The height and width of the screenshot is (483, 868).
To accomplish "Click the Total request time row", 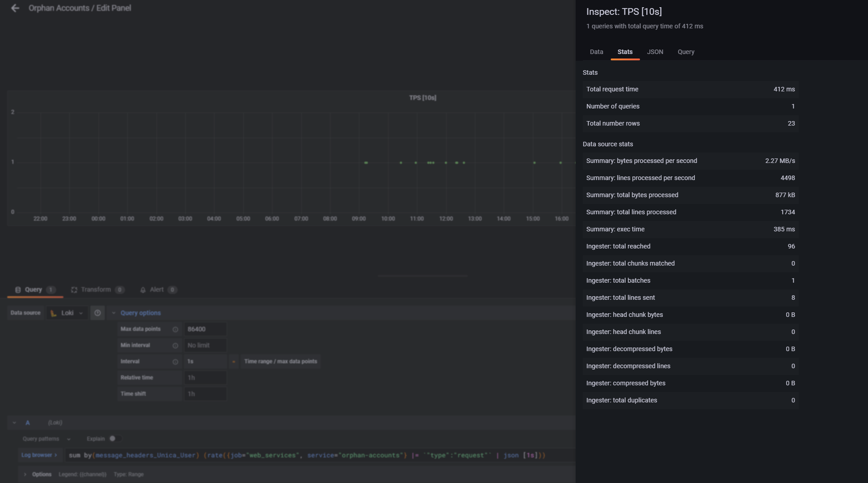I will (x=690, y=89).
